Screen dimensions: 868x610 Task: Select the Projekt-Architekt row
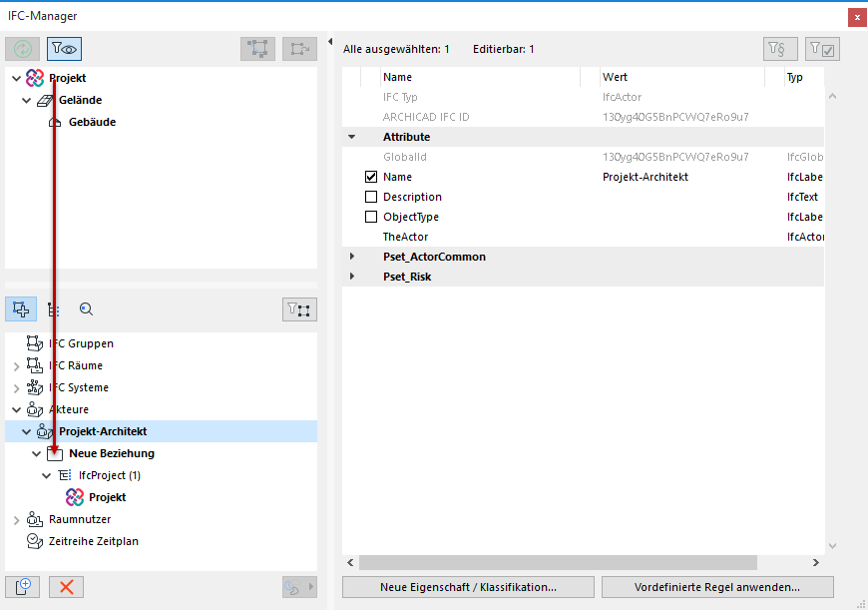[161, 431]
